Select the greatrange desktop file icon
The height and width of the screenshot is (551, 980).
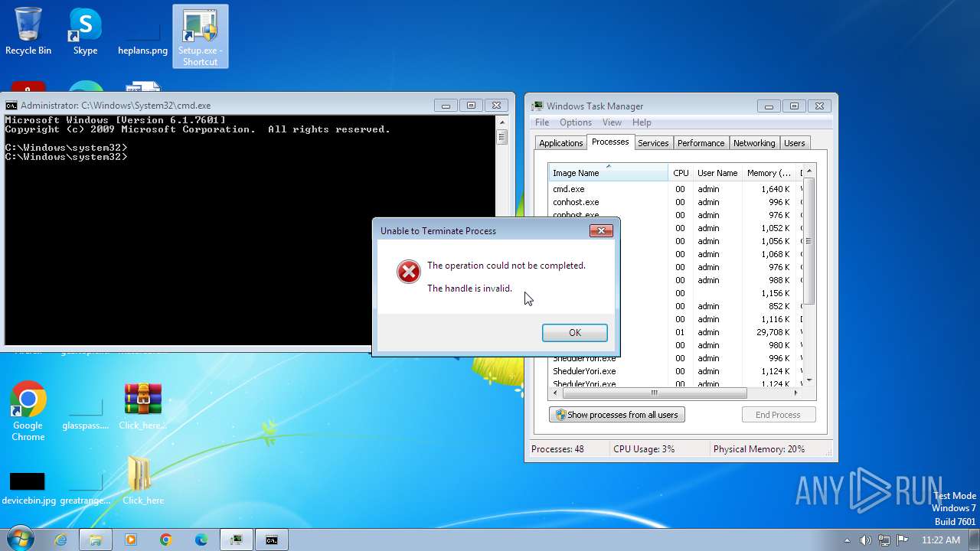(85, 488)
